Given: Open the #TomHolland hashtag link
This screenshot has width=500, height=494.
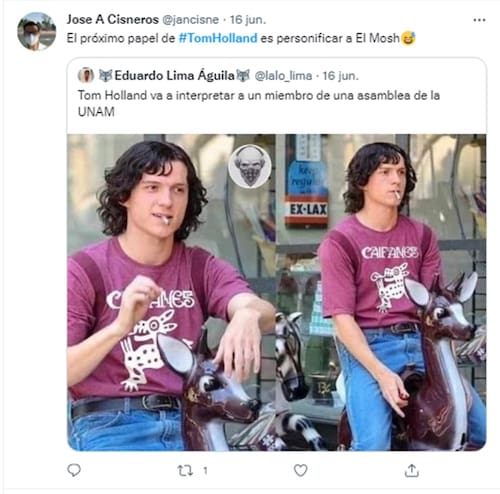Looking at the screenshot, I should [x=218, y=38].
